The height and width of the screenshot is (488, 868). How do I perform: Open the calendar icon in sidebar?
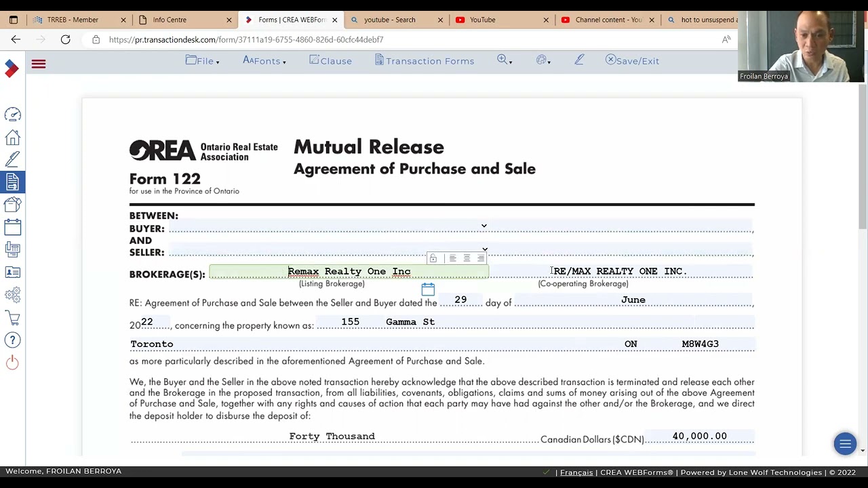pos(12,226)
